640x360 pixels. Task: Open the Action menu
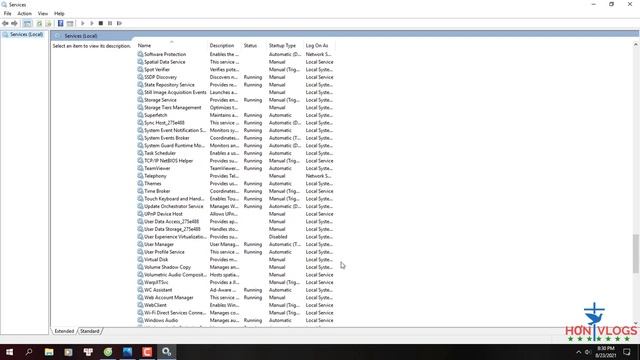pyautogui.click(x=24, y=13)
